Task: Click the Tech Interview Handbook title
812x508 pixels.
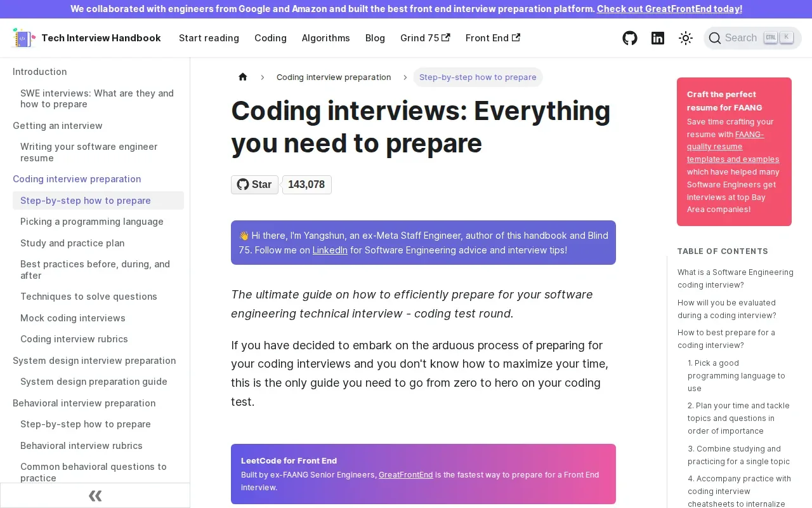Action: coord(101,38)
